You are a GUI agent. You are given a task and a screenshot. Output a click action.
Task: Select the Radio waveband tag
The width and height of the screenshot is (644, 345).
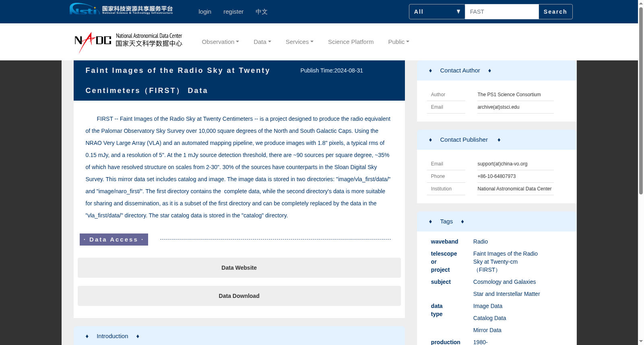pyautogui.click(x=481, y=242)
